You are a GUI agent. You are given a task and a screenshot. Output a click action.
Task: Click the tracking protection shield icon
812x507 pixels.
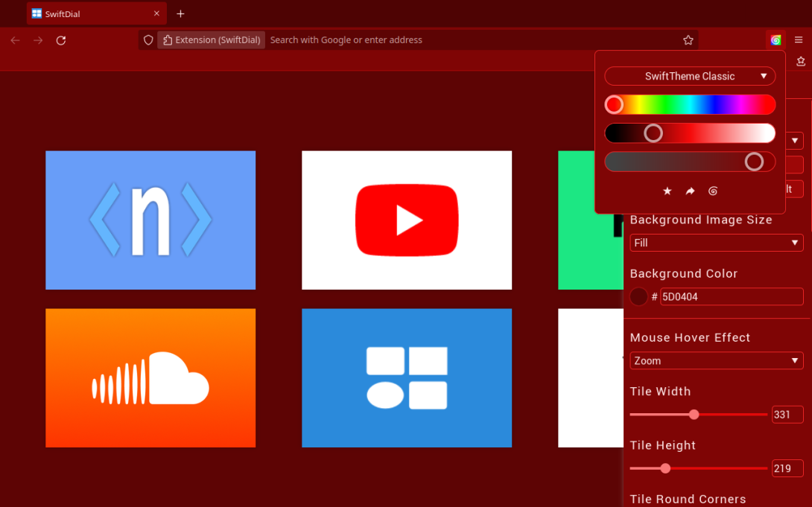(x=148, y=40)
